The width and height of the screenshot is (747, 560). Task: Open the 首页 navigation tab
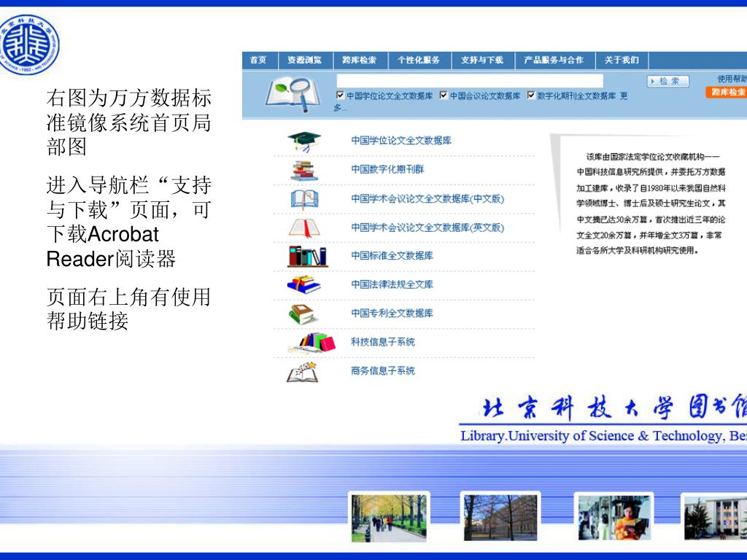[259, 60]
